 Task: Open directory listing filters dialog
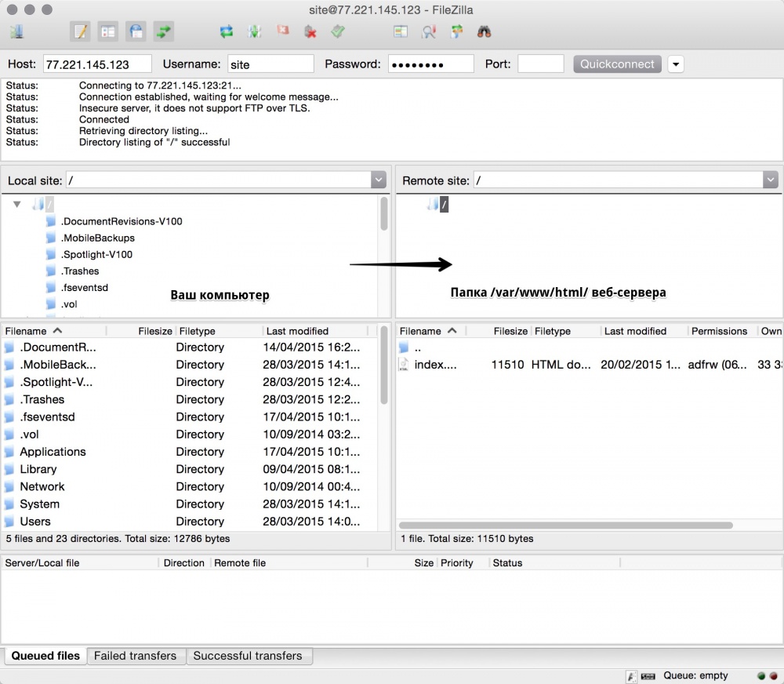[x=401, y=32]
